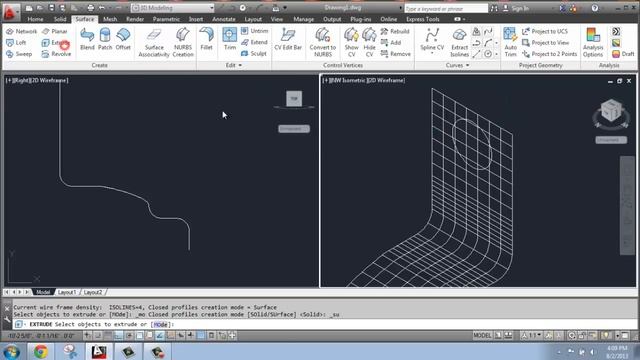This screenshot has width=640, height=360.
Task: Click the TOP ViewCube face in left viewport
Action: 294,98
